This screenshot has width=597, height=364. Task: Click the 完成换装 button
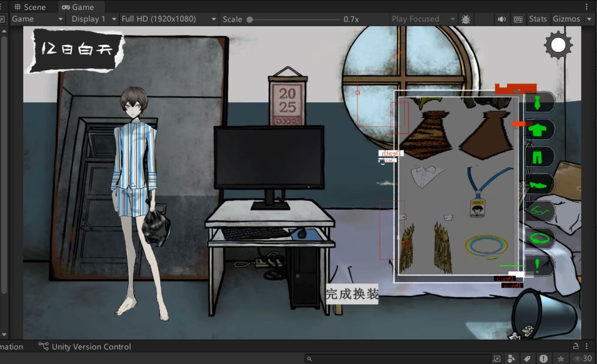pyautogui.click(x=352, y=294)
